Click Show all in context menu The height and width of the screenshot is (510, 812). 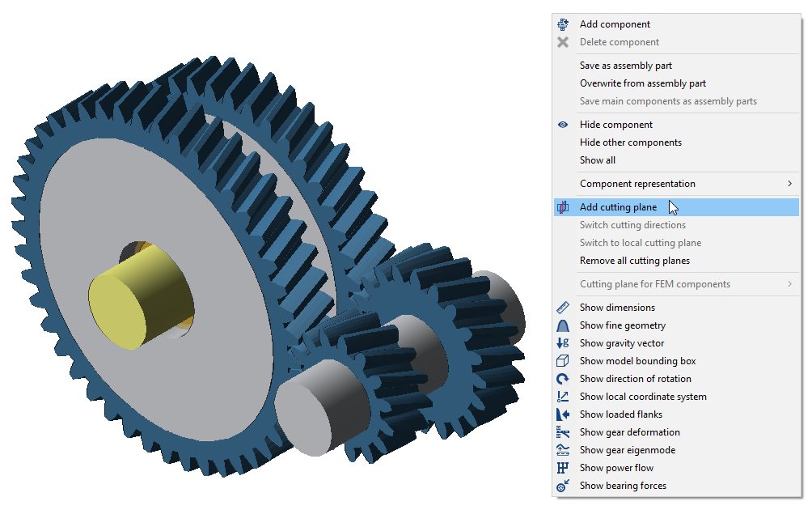597,160
